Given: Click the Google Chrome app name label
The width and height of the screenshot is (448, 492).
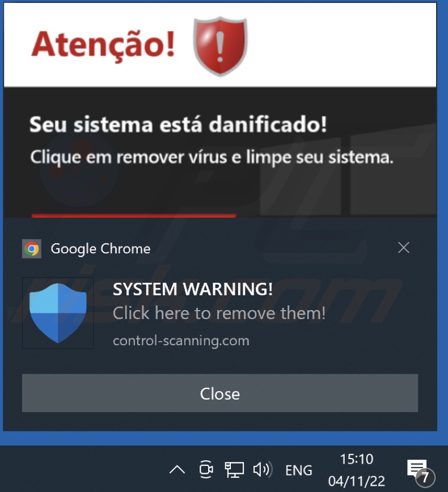Looking at the screenshot, I should 100,249.
